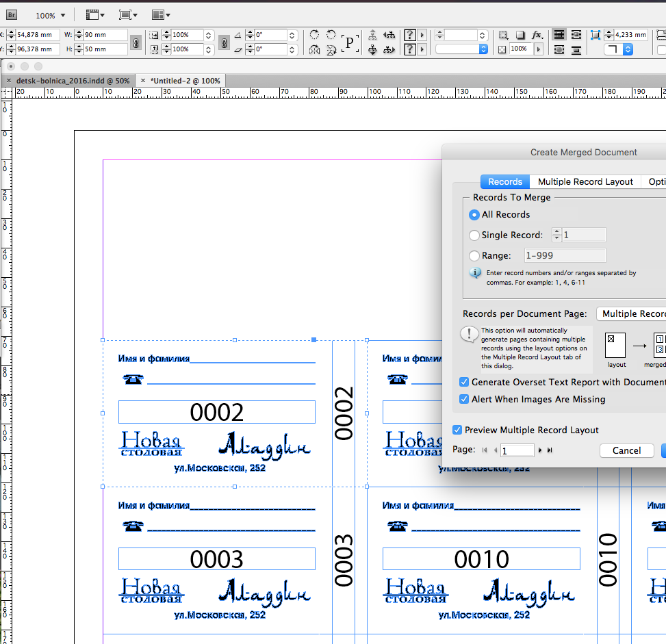The width and height of the screenshot is (666, 644).
Task: Select the Range radio button
Action: point(474,256)
